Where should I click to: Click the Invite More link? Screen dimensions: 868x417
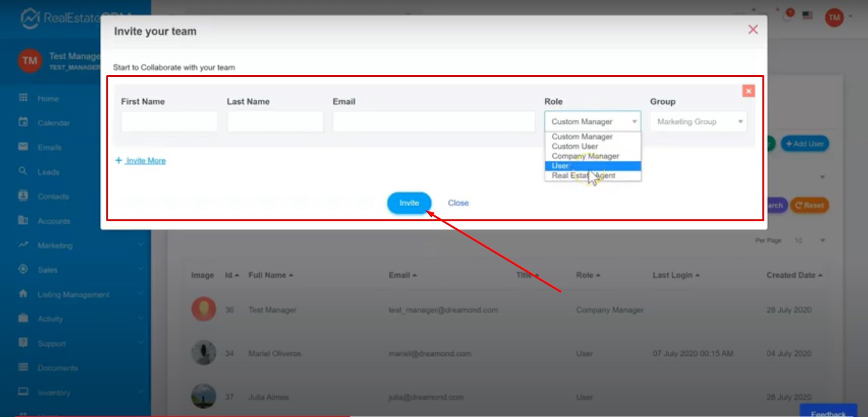click(x=145, y=161)
